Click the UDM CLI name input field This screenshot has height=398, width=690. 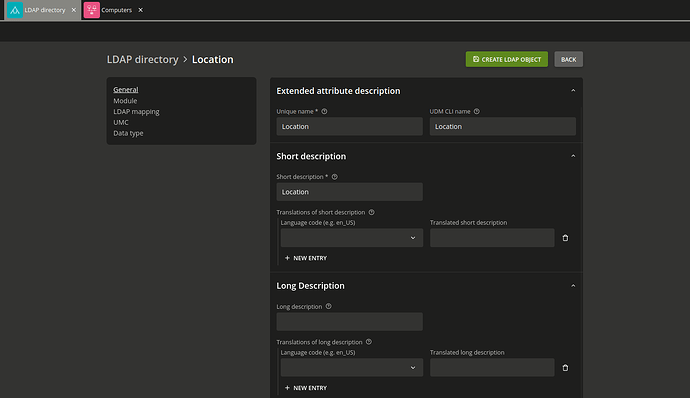(503, 126)
